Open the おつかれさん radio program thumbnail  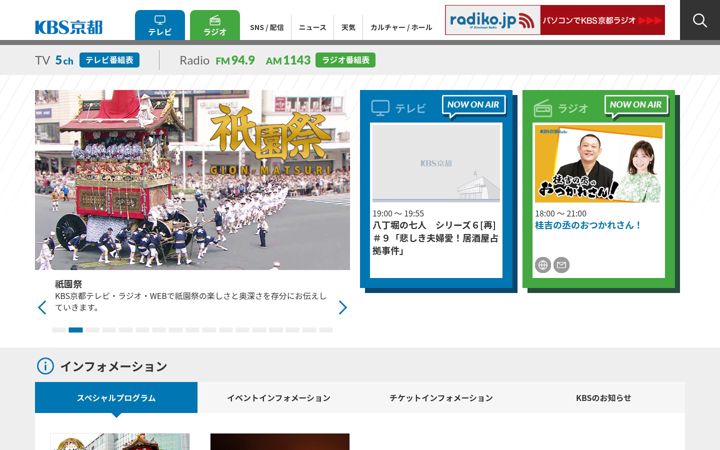[x=599, y=163]
